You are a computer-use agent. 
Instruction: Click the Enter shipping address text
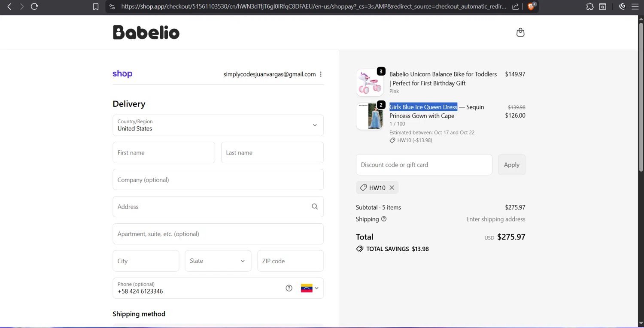point(496,219)
